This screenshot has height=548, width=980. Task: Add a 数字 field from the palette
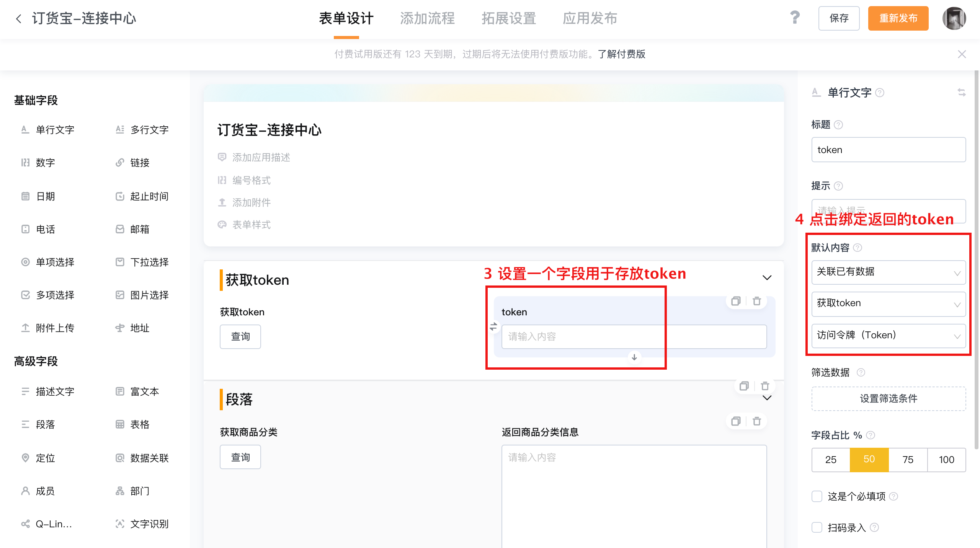pos(38,163)
